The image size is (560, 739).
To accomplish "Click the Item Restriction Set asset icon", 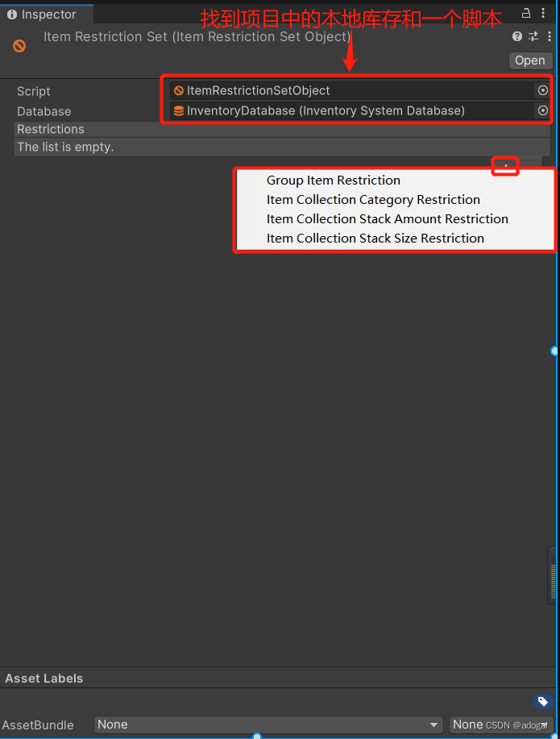I will point(19,46).
